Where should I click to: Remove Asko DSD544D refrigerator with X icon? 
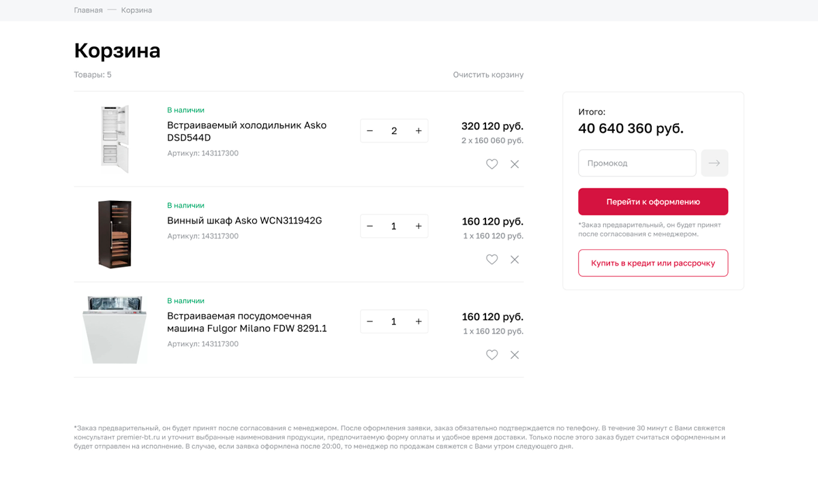(x=515, y=164)
